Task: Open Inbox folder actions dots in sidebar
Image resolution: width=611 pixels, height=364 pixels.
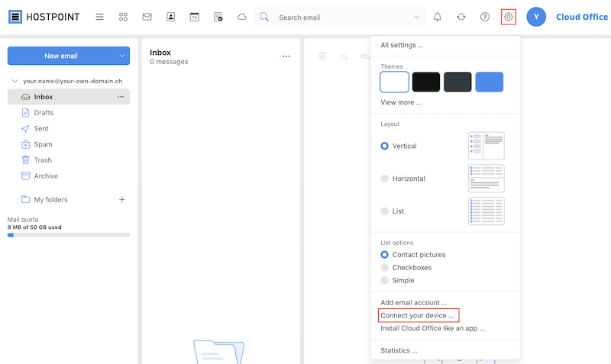Action: coord(121,97)
